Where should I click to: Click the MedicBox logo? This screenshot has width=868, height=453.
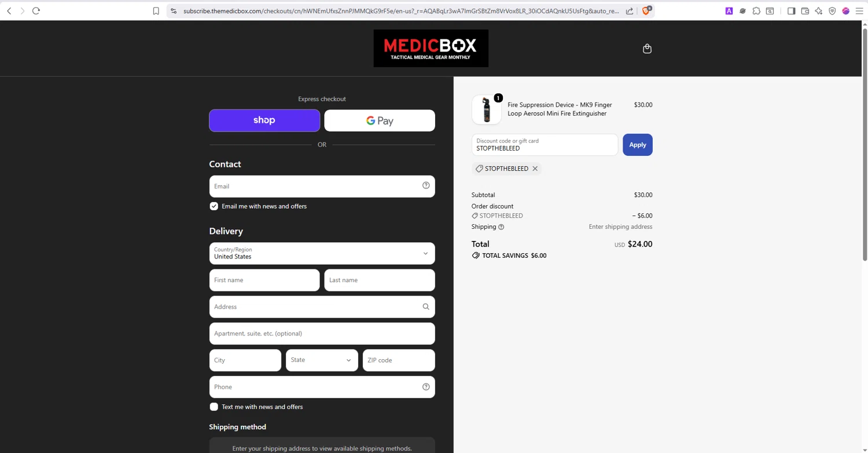431,48
